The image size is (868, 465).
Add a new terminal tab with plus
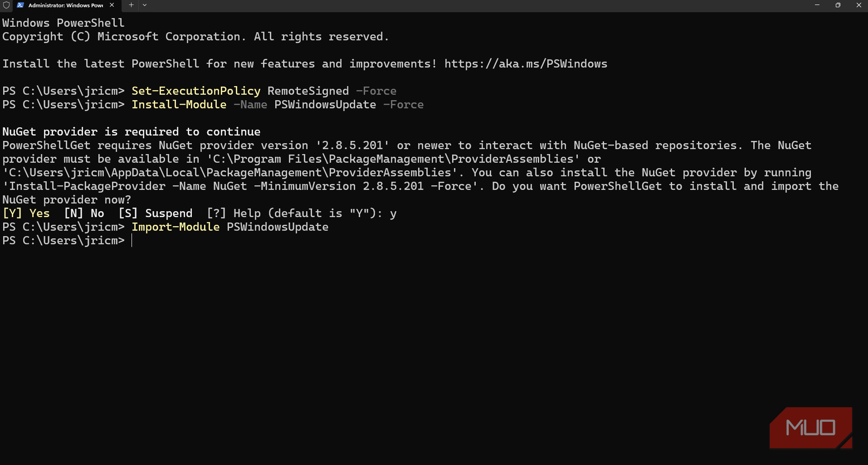131,5
